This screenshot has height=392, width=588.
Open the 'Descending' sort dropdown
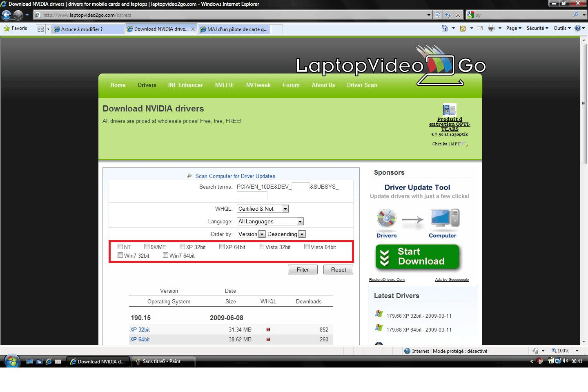coord(286,234)
